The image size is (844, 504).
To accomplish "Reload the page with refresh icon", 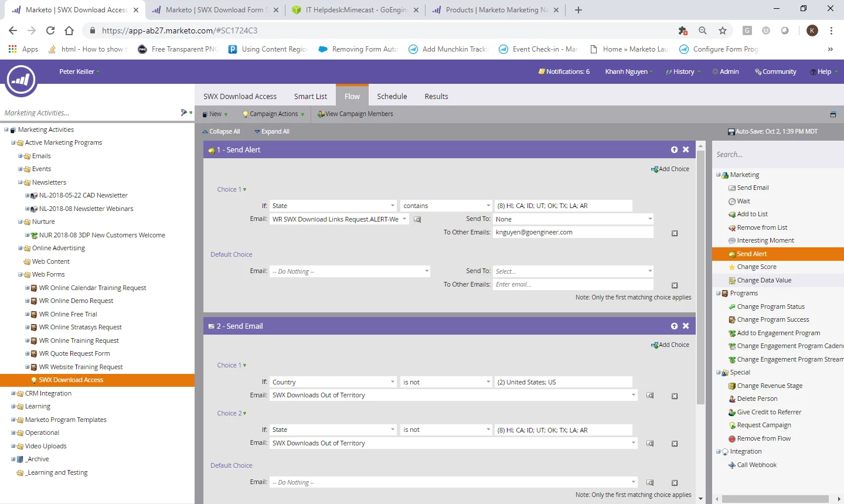I will point(50,30).
